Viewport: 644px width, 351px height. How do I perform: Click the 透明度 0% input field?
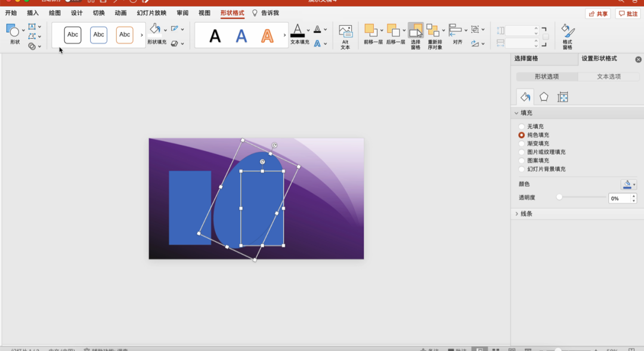pos(620,199)
